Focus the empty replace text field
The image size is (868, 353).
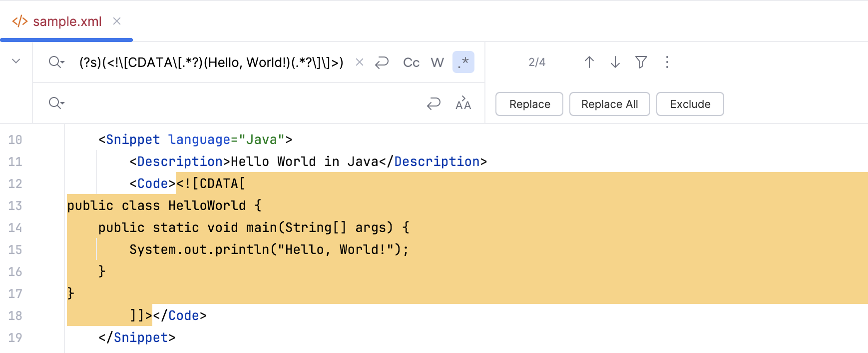click(240, 103)
